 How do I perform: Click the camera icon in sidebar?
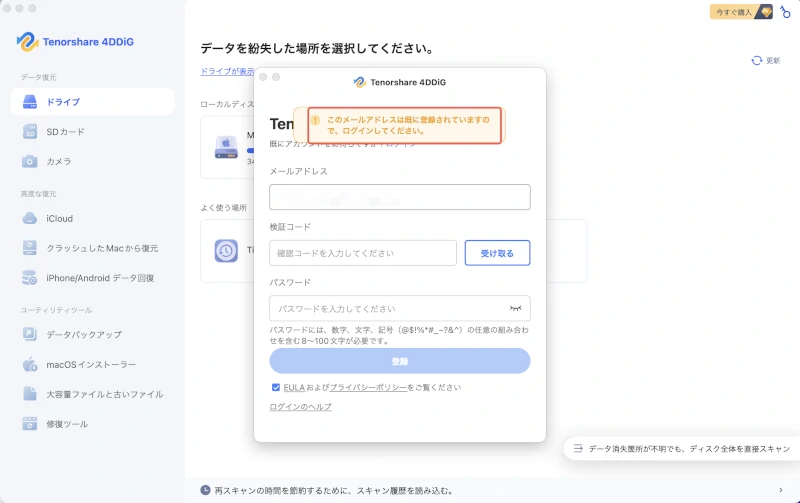coord(30,161)
